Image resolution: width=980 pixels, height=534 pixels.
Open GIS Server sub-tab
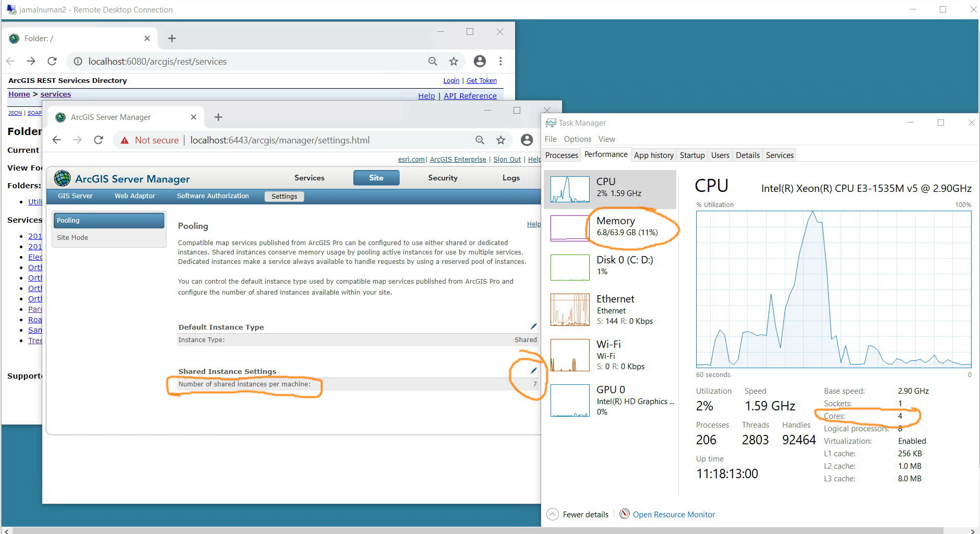coord(75,196)
